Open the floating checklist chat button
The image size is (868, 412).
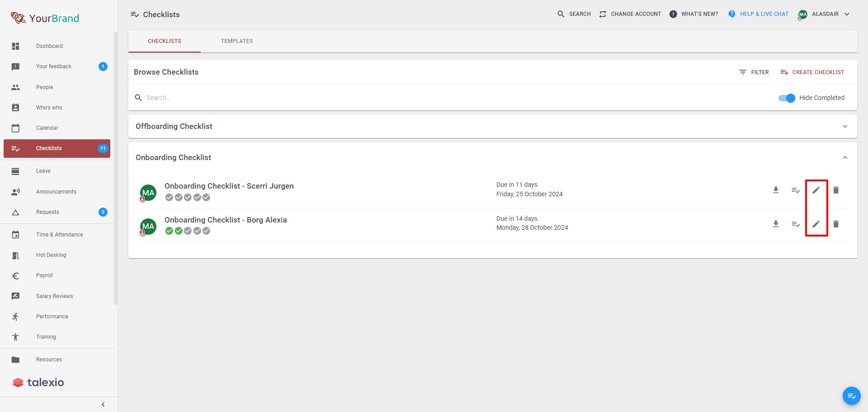pos(851,396)
